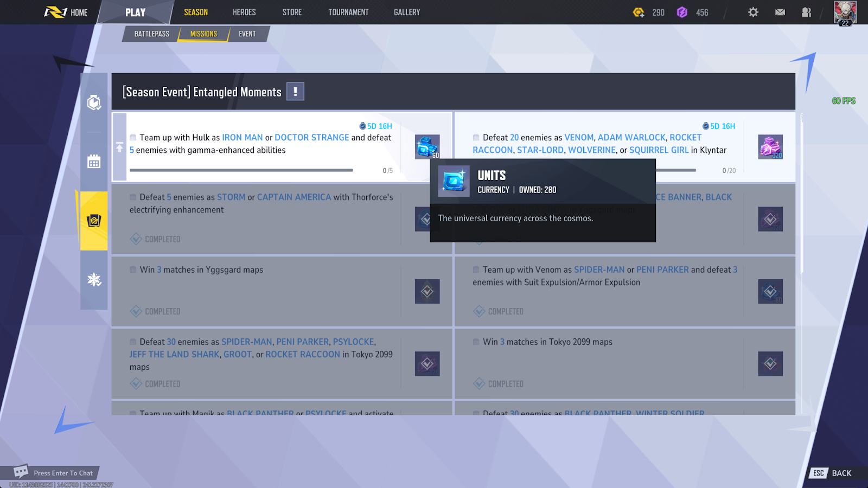Click the gold Lattice currency icon

639,12
